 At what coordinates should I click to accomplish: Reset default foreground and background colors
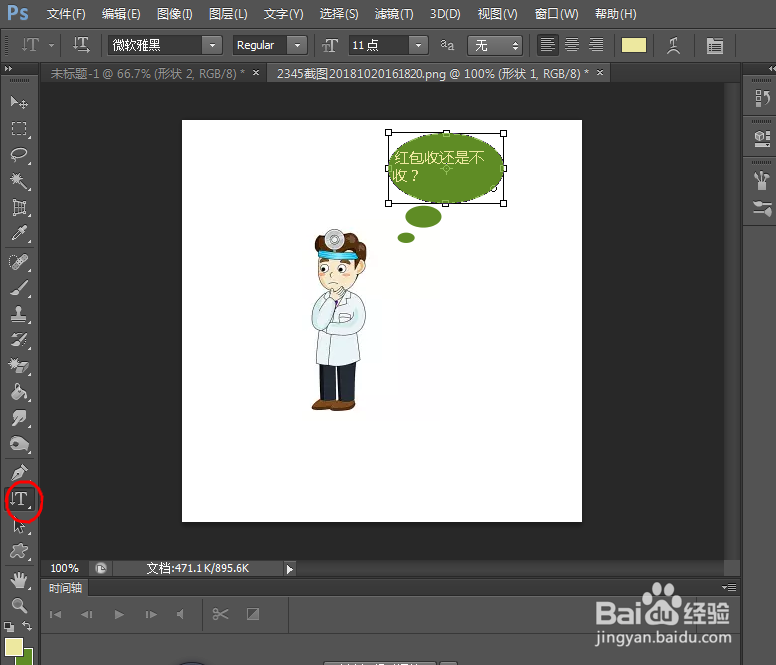point(9,626)
